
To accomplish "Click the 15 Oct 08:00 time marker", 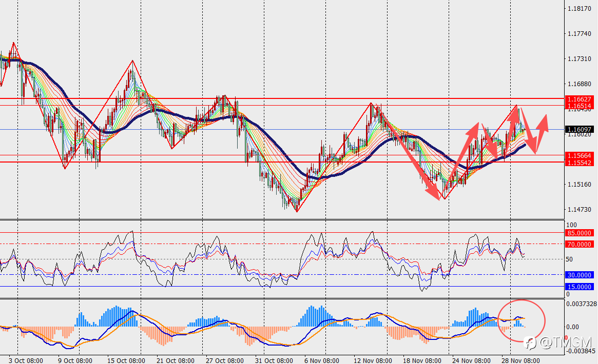I will click(126, 360).
